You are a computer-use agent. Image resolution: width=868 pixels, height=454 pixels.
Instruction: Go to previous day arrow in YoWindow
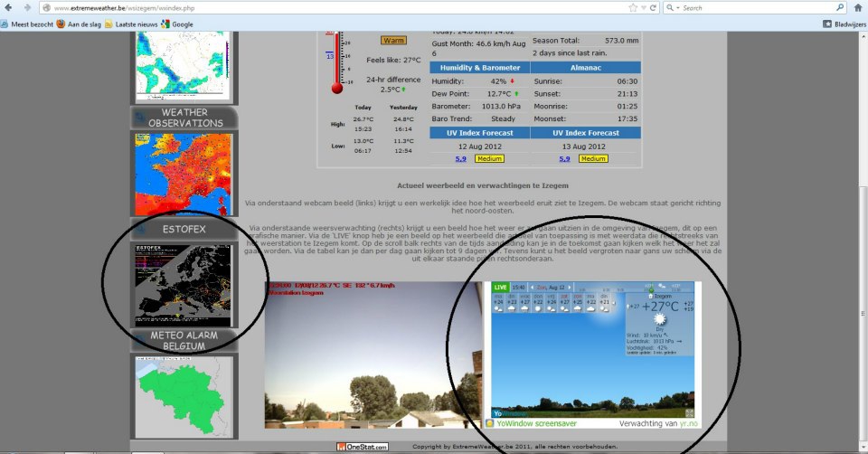click(x=532, y=288)
